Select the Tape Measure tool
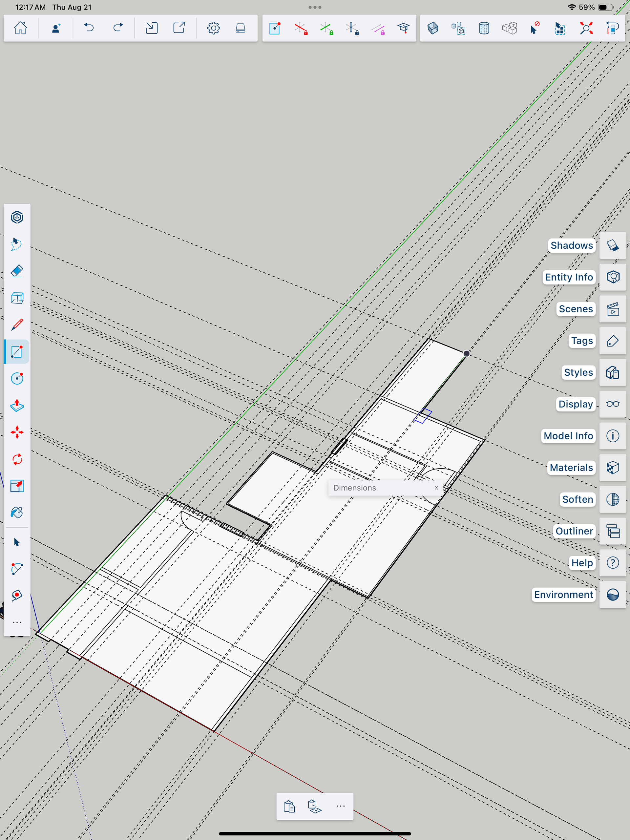The height and width of the screenshot is (840, 630). pyautogui.click(x=17, y=595)
